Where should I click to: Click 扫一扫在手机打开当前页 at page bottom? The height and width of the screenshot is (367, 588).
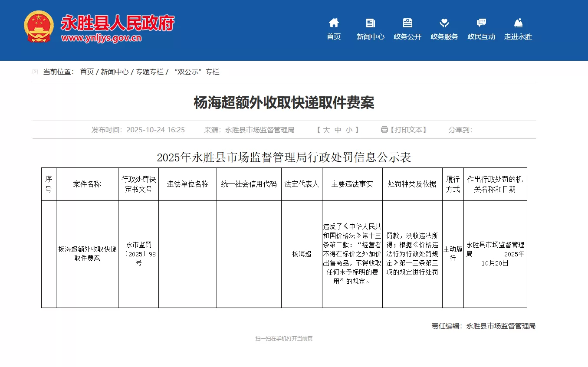click(283, 339)
